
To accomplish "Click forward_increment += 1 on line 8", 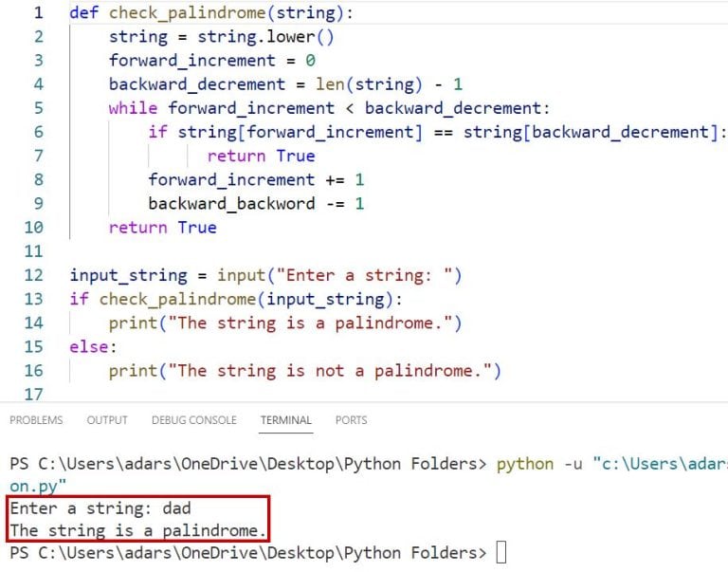I will click(256, 180).
